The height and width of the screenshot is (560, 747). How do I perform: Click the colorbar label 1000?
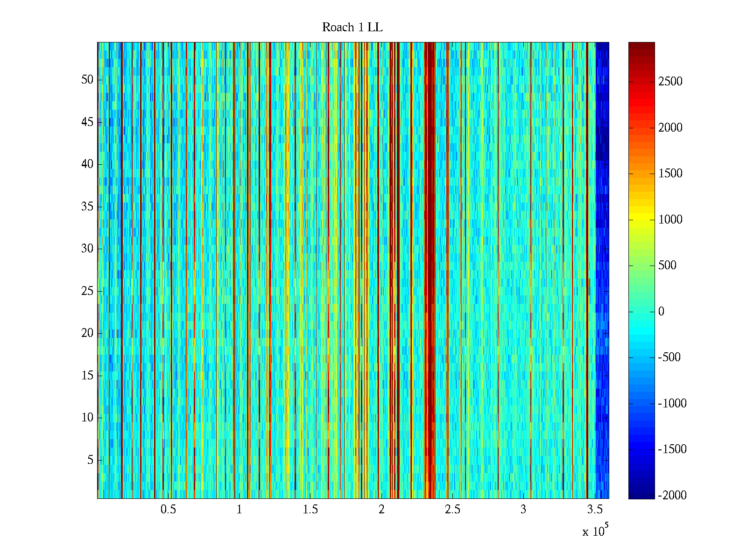point(670,220)
